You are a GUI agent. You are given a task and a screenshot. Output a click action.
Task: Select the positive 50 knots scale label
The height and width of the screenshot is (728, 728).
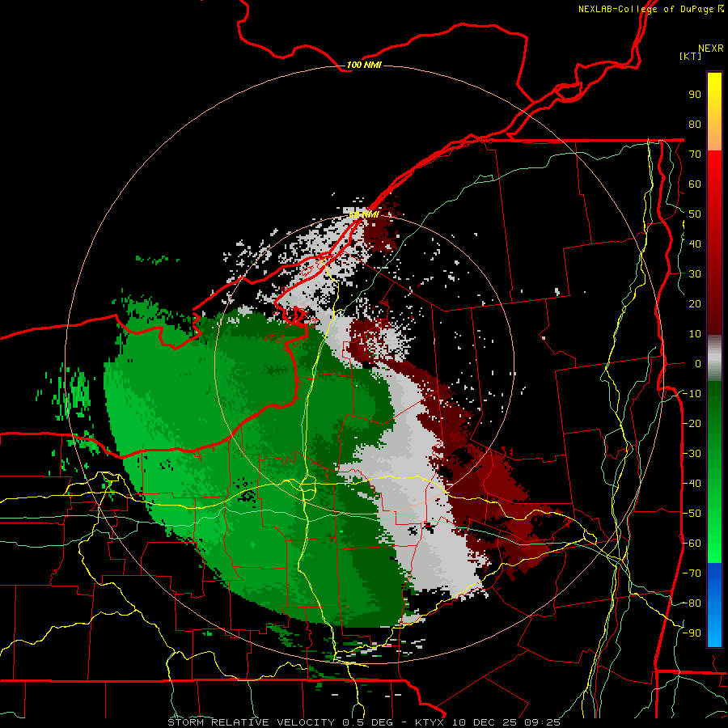tap(695, 214)
